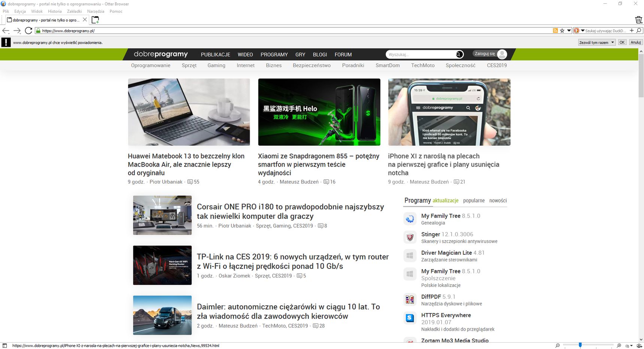Click Anuluj to dismiss notification request
The height and width of the screenshot is (349, 644).
636,42
